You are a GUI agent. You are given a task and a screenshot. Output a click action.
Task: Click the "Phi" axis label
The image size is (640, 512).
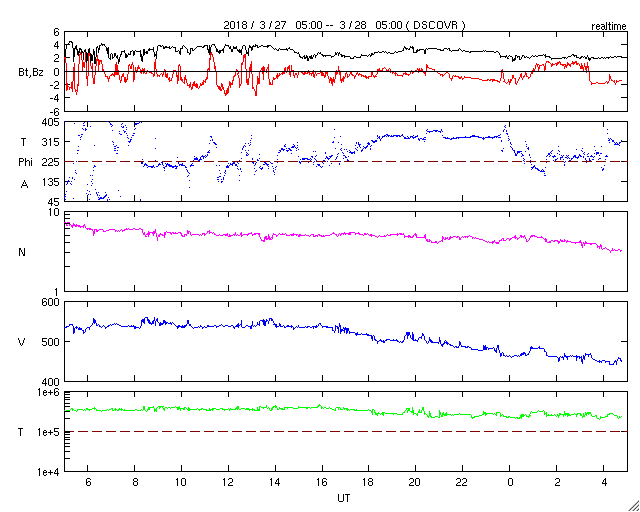tap(25, 163)
